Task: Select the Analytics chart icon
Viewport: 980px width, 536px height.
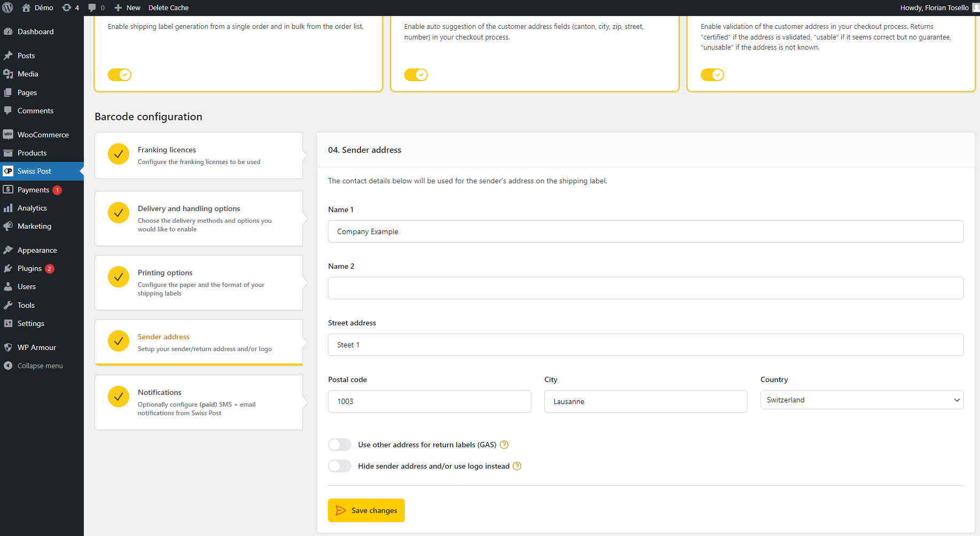Action: (x=9, y=208)
